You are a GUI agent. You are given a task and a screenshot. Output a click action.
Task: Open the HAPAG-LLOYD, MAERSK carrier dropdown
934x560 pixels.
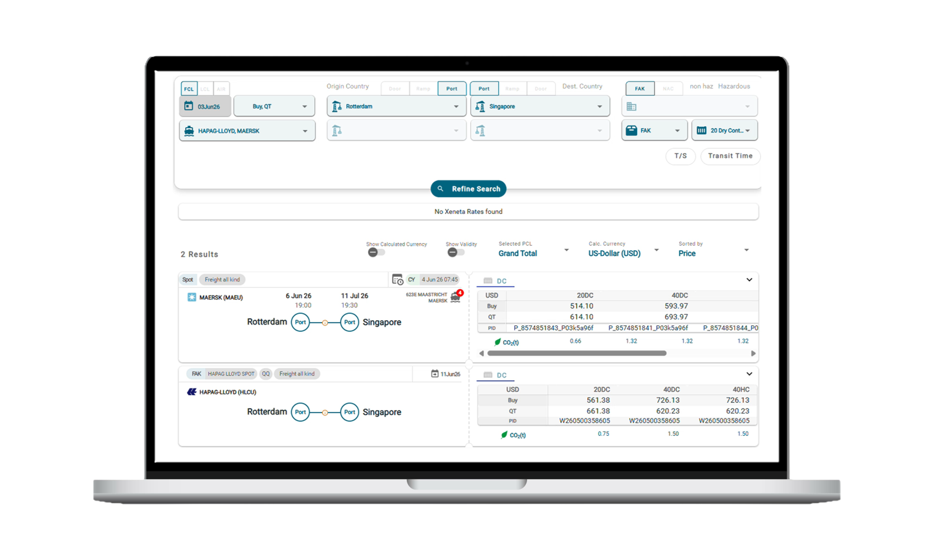coord(247,131)
